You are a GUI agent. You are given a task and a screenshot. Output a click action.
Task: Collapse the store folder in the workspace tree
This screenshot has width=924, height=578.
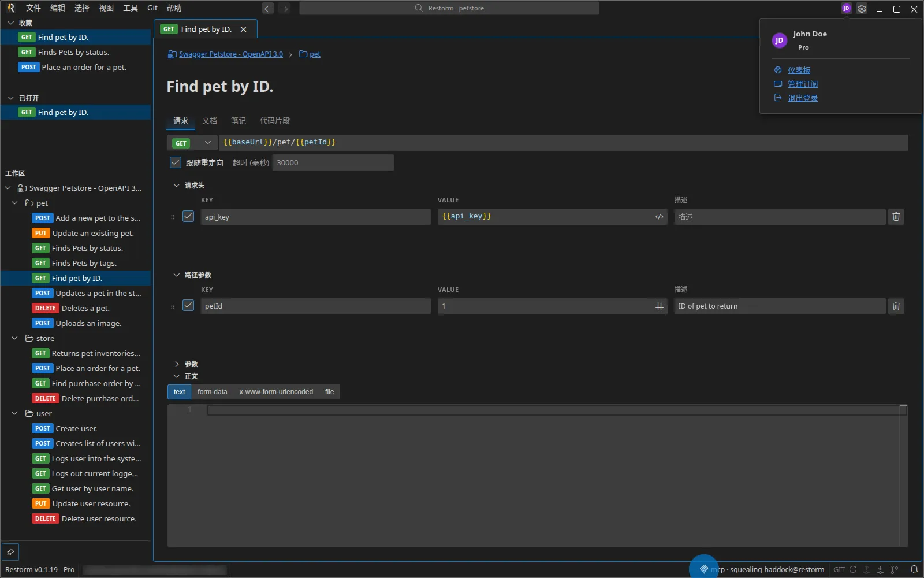pyautogui.click(x=14, y=339)
